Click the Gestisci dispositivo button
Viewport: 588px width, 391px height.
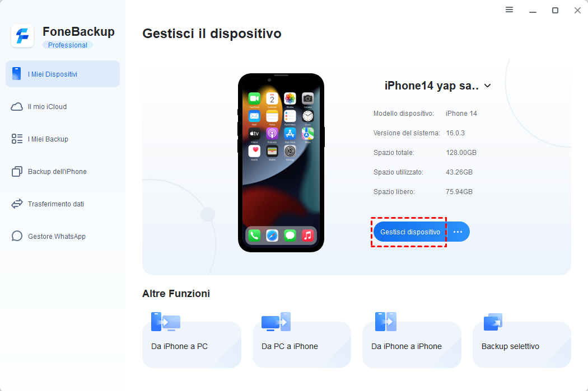tap(410, 232)
